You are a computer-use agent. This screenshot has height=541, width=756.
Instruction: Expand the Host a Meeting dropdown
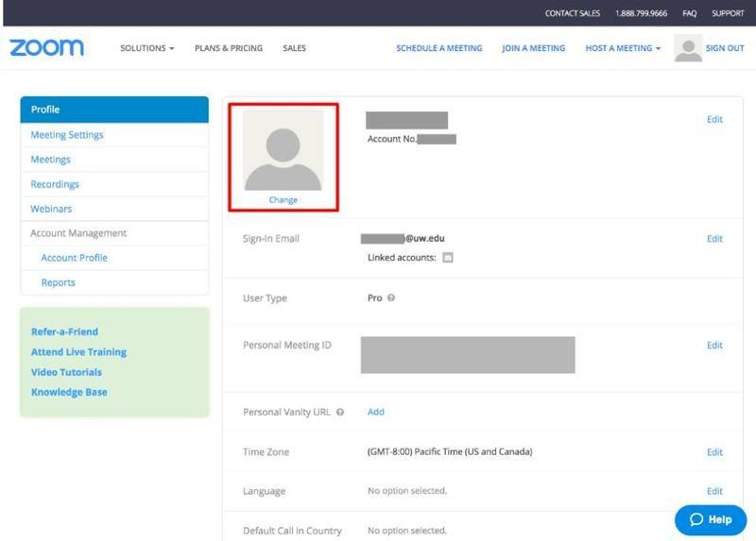click(623, 48)
